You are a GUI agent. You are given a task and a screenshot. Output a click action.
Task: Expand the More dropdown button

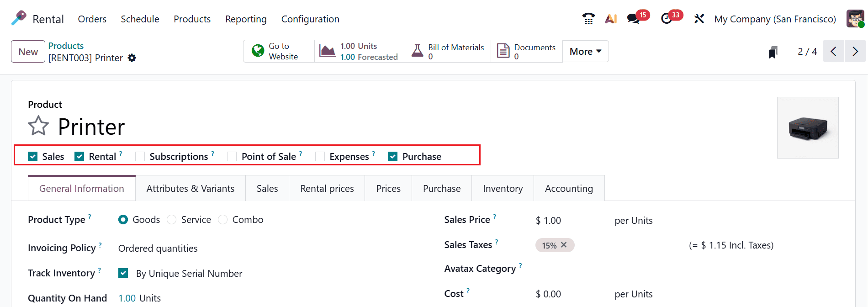pos(585,51)
